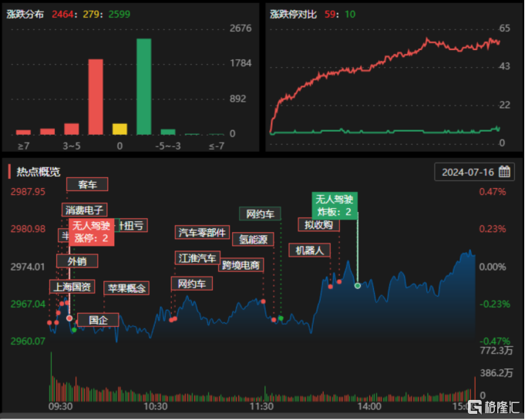This screenshot has height=420, width=525.
Task: Click the 2676 axis value
Action: tap(241, 28)
